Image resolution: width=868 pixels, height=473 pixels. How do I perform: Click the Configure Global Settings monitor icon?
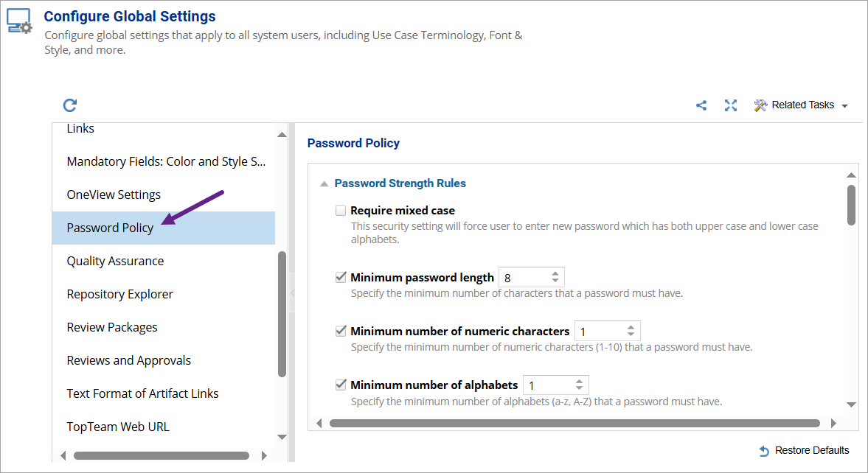pyautogui.click(x=20, y=21)
